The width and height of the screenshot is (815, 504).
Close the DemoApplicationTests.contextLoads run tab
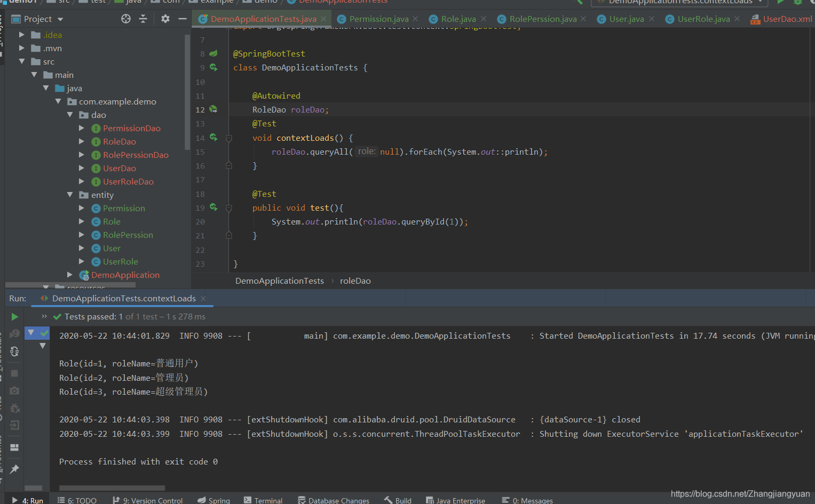[x=203, y=299]
